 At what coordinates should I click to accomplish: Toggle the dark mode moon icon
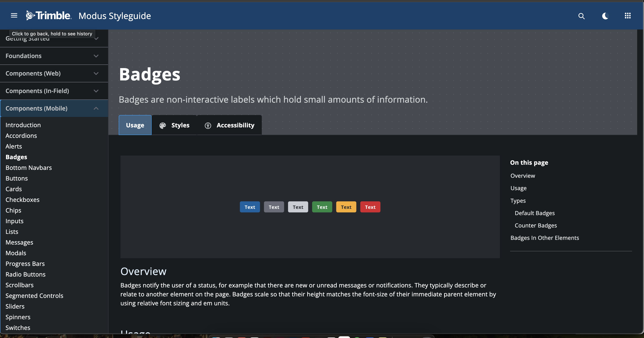click(605, 16)
